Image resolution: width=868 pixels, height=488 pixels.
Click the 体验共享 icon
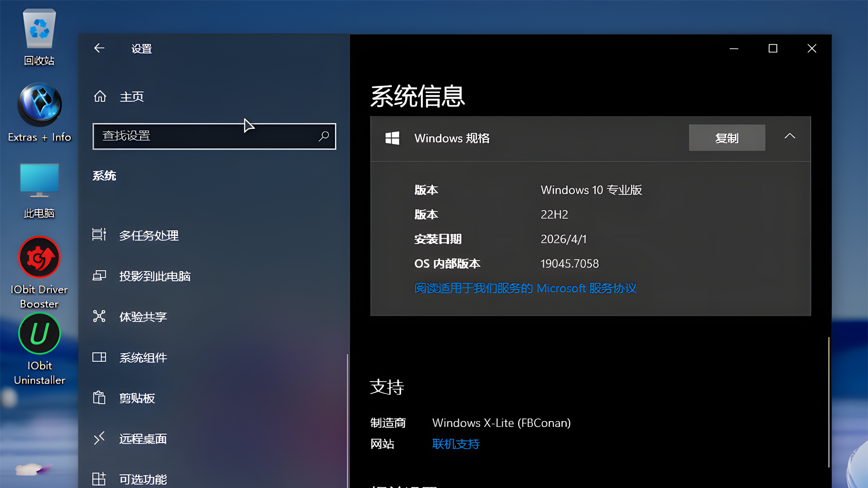[x=99, y=316]
